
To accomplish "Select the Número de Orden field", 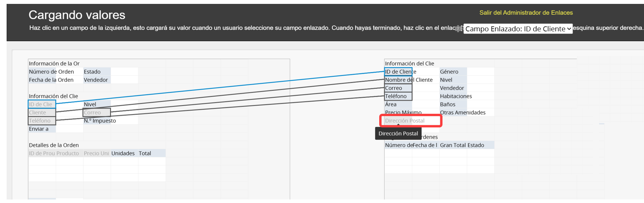I will 51,72.
